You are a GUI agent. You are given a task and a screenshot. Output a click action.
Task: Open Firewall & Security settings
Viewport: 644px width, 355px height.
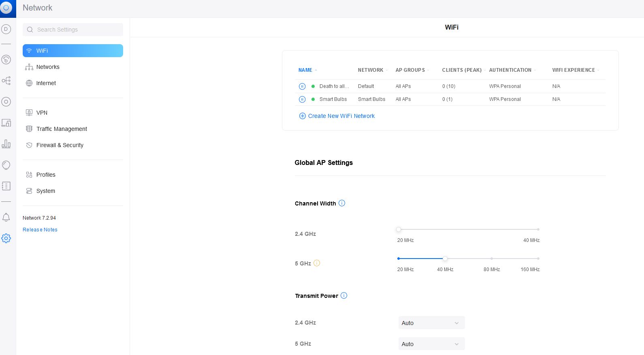click(x=73, y=145)
